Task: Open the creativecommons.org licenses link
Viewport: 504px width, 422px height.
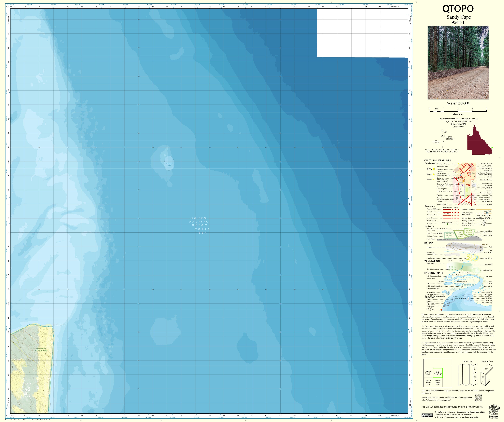Action: 459,417
